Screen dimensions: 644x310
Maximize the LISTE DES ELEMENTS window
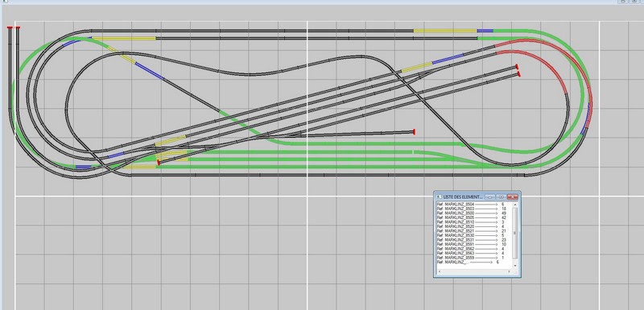point(501,197)
